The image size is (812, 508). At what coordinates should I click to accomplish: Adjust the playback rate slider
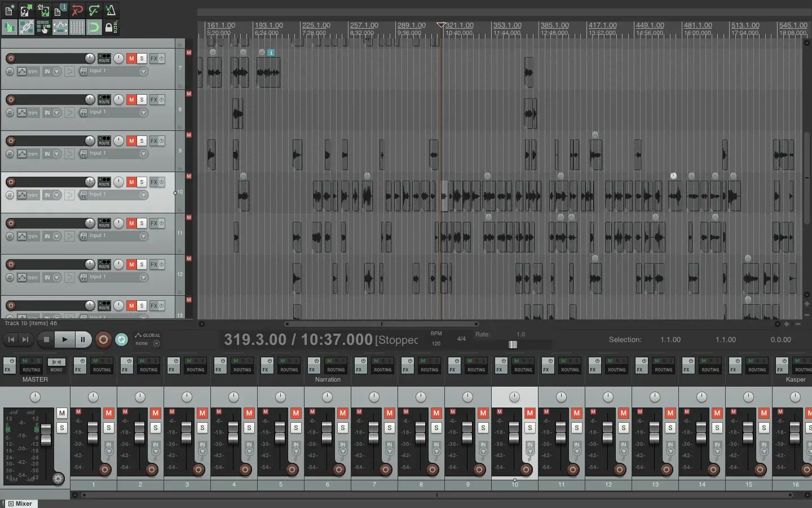(513, 344)
